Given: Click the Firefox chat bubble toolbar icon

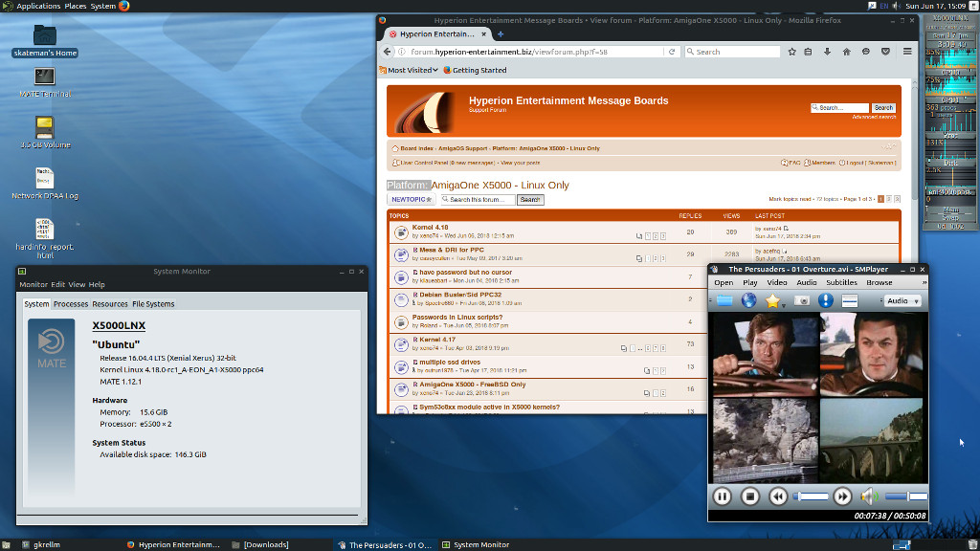Looking at the screenshot, I should [865, 52].
